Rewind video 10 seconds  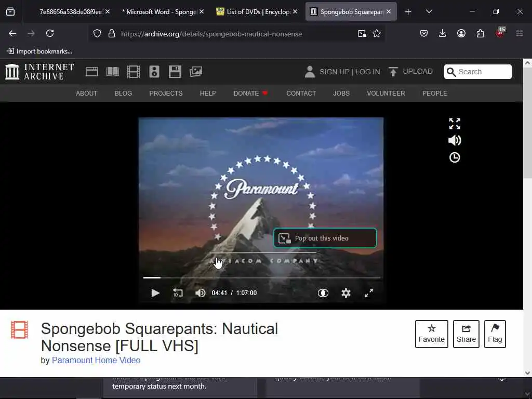click(178, 293)
